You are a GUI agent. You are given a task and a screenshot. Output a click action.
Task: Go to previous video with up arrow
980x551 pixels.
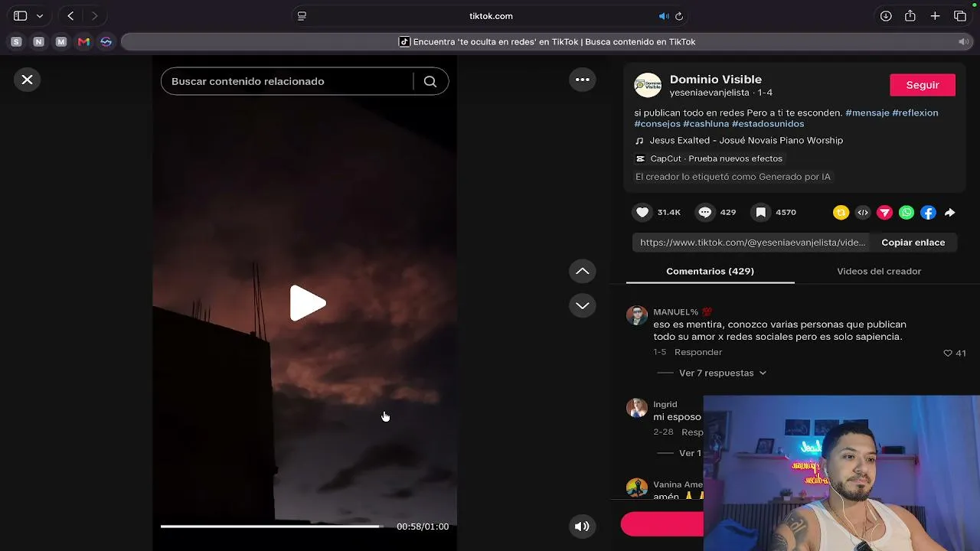pyautogui.click(x=583, y=271)
